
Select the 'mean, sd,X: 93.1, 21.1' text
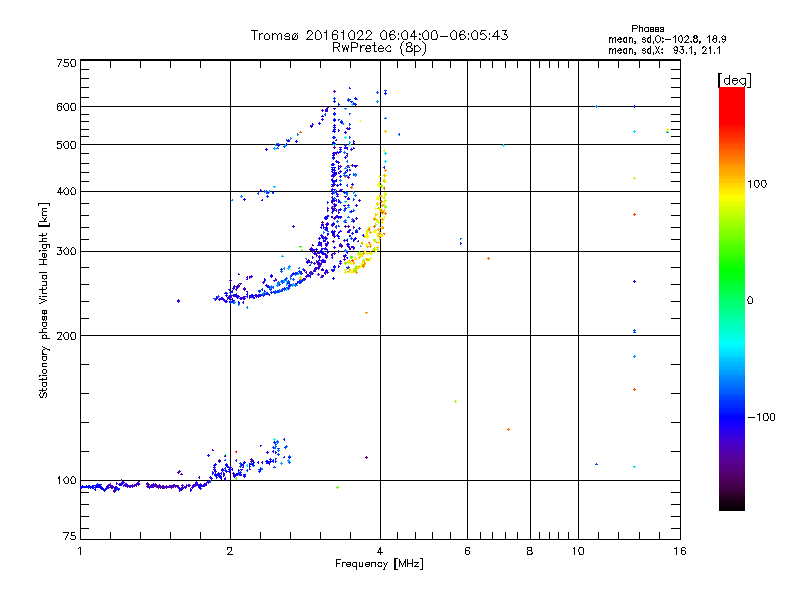click(664, 50)
